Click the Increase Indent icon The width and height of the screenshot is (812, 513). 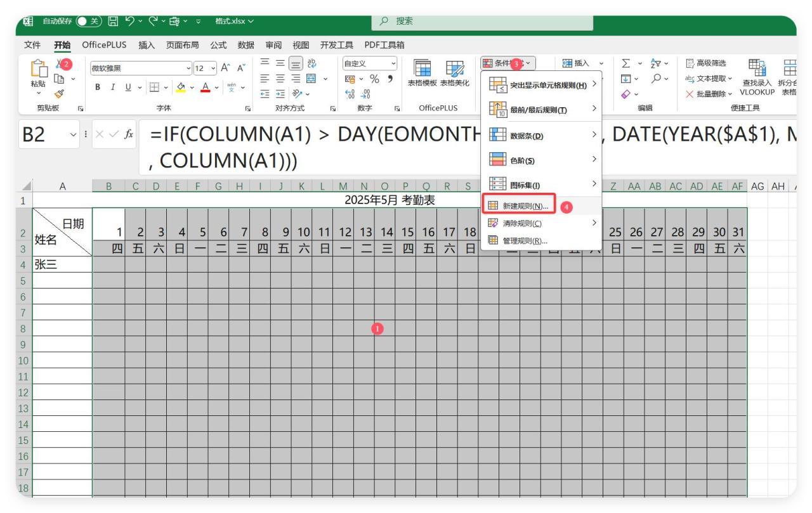coord(281,93)
